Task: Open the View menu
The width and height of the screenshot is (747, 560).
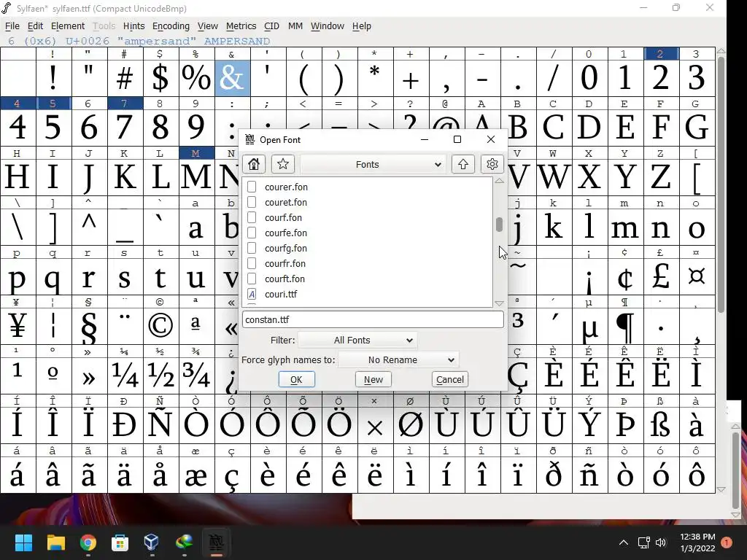Action: tap(208, 26)
